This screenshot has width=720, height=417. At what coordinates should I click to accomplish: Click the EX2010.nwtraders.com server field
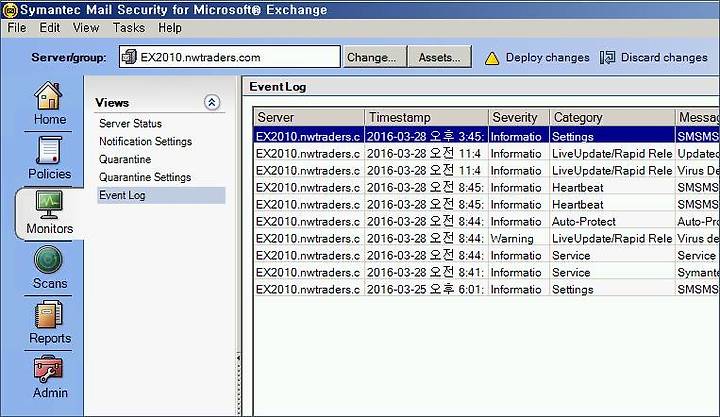(x=230, y=57)
